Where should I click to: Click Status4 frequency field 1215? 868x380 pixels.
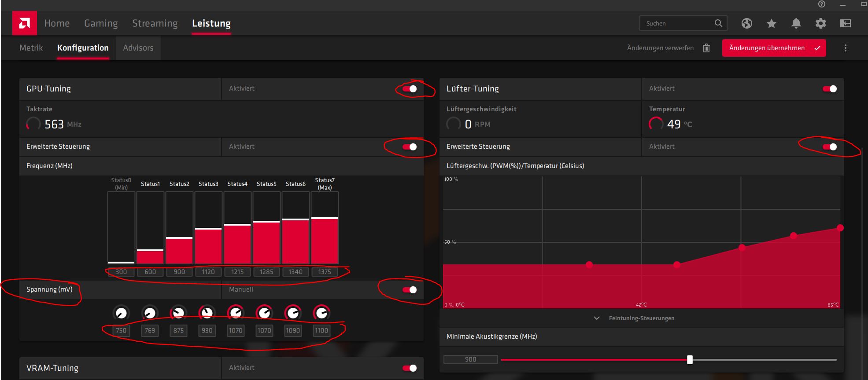point(237,272)
